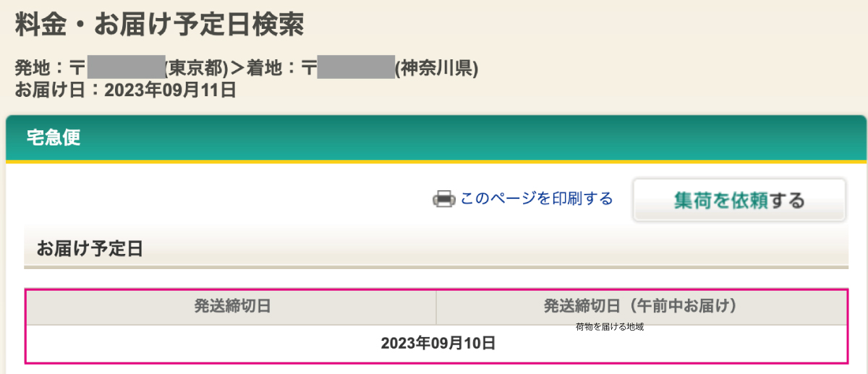Click the (神奈川県) destination prefecture text
The image size is (868, 374).
tap(436, 69)
